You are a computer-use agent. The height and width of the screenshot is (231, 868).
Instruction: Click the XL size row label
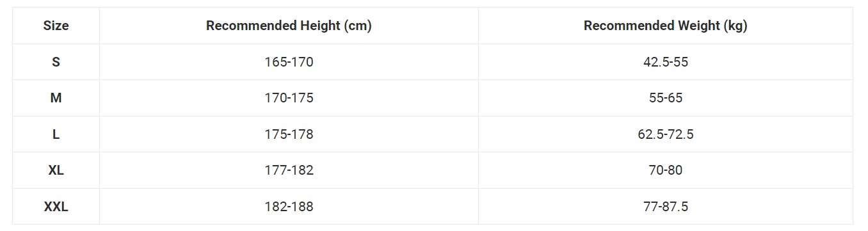coord(56,170)
